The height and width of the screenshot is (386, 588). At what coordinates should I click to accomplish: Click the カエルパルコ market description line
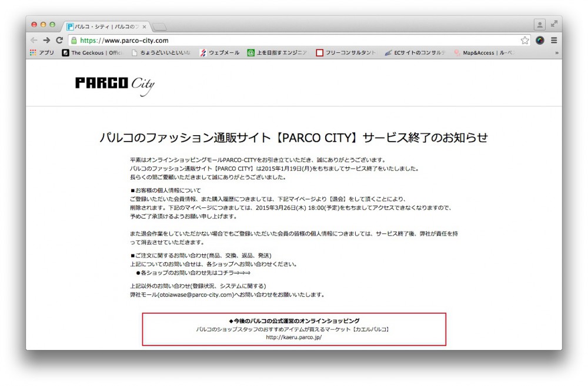293,329
